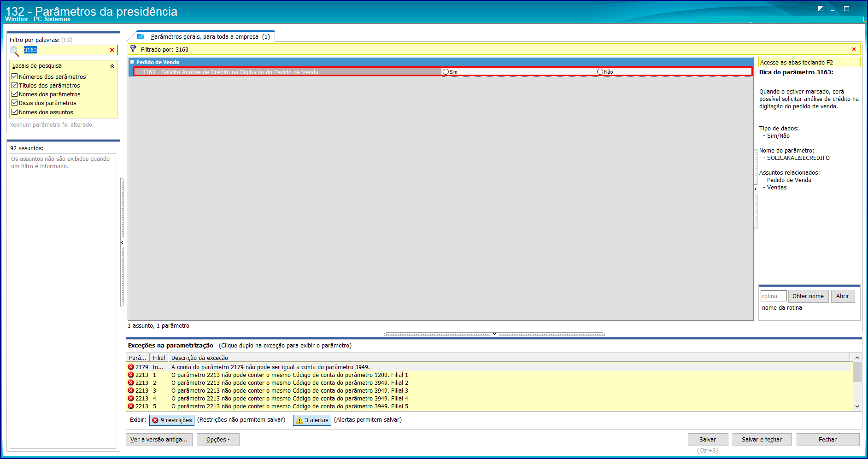Click the funnel icon in the filter bar

[x=133, y=49]
